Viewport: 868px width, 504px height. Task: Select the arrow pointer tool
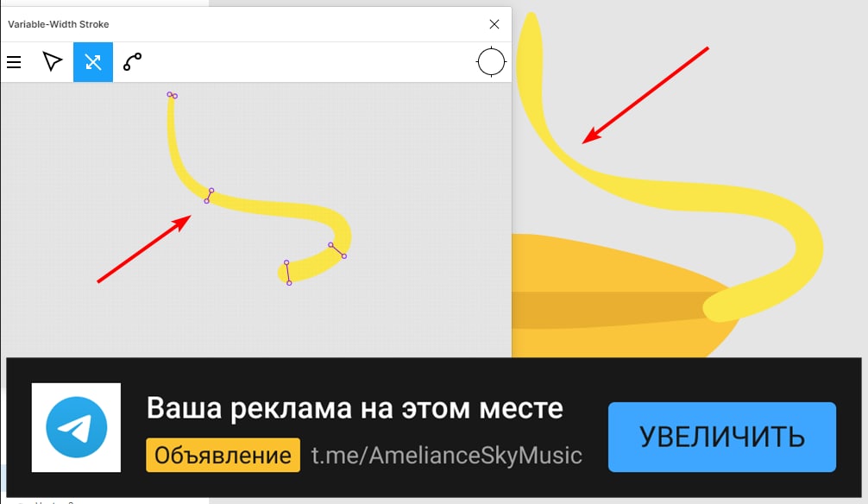pyautogui.click(x=53, y=61)
